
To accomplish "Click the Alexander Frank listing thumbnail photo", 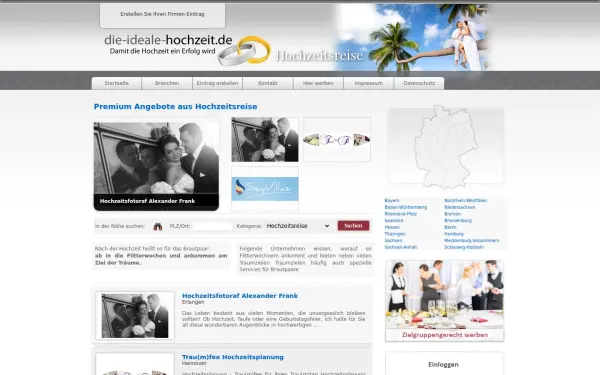I will tap(135, 316).
